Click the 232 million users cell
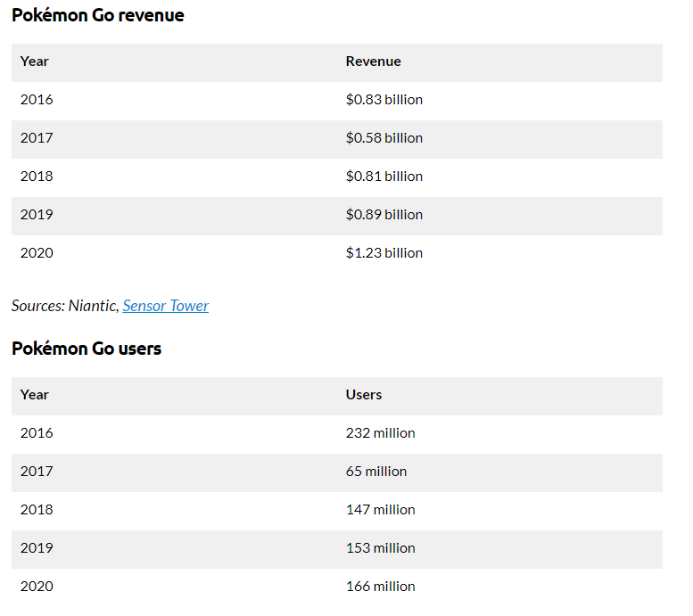Image resolution: width=693 pixels, height=616 pixels. point(380,433)
